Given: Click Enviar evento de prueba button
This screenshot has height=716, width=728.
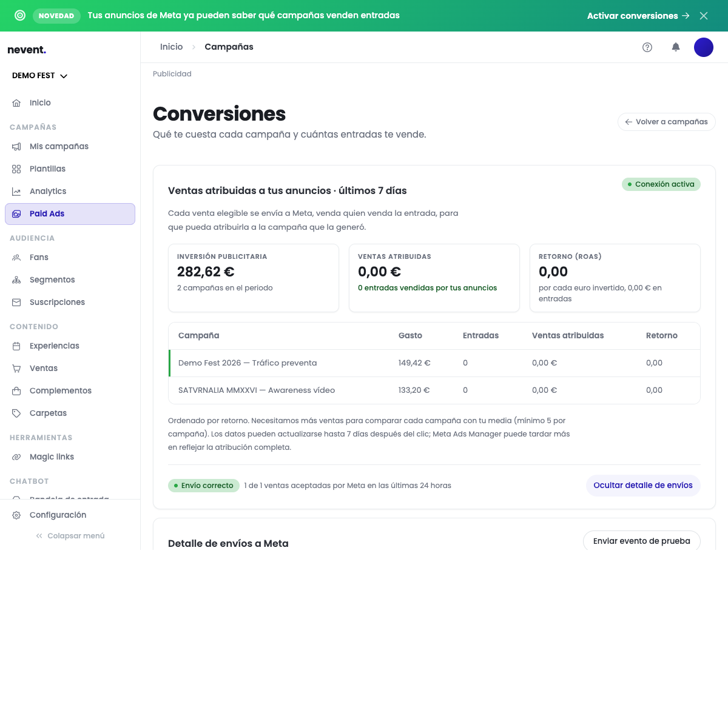Looking at the screenshot, I should (x=642, y=541).
